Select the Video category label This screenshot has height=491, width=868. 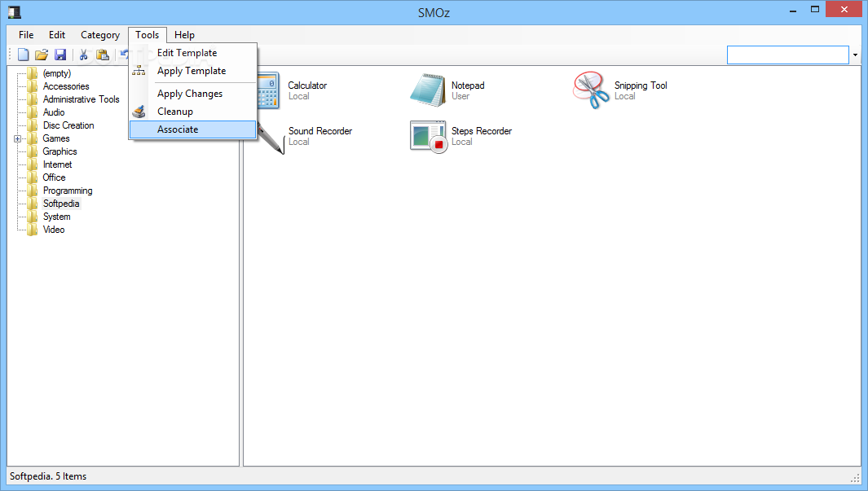click(x=54, y=230)
